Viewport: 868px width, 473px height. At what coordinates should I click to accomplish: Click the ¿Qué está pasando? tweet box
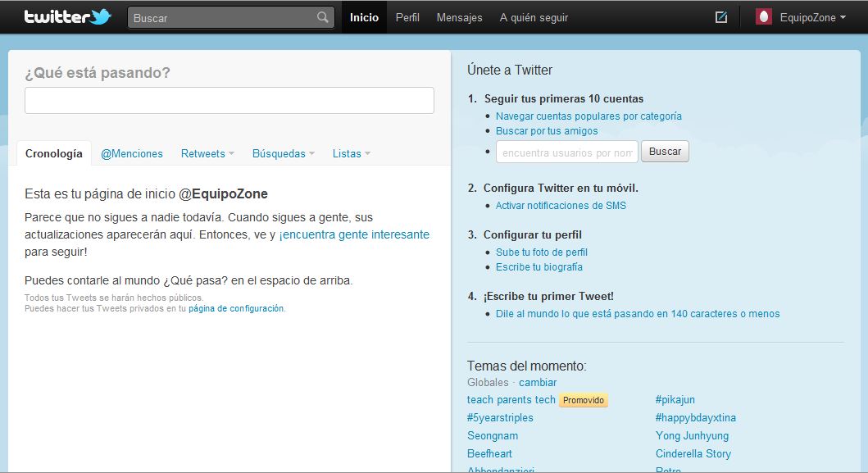click(229, 100)
